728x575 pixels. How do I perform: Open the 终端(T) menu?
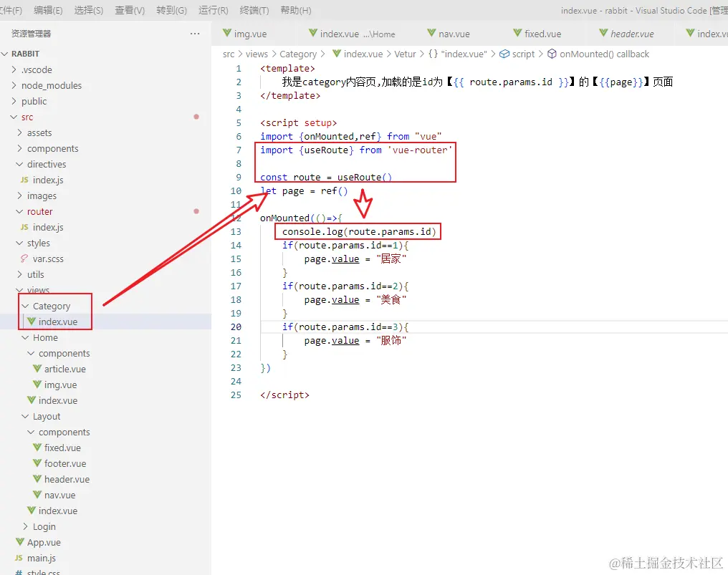(x=254, y=10)
